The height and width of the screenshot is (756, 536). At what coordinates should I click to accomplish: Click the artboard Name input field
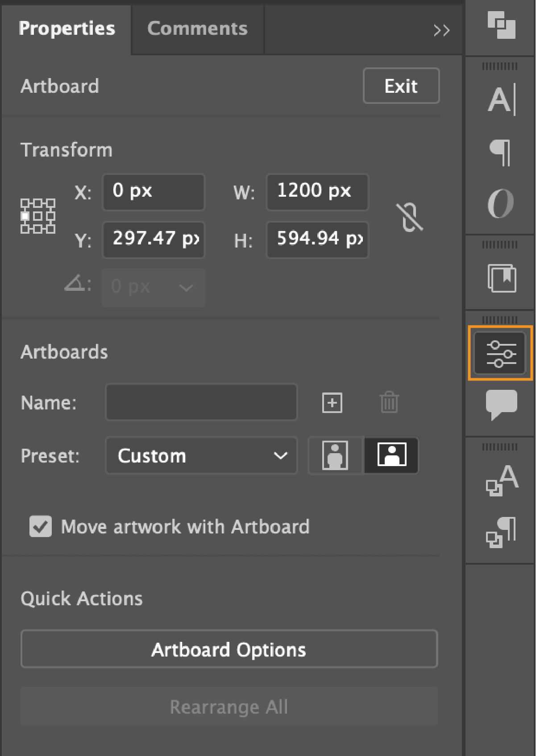[201, 402]
